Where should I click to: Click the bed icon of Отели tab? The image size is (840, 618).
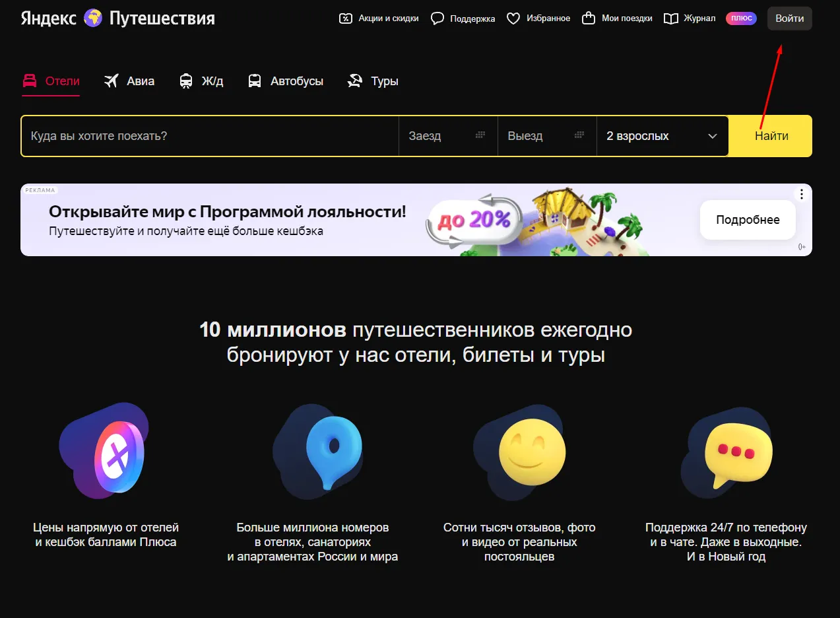pos(30,81)
